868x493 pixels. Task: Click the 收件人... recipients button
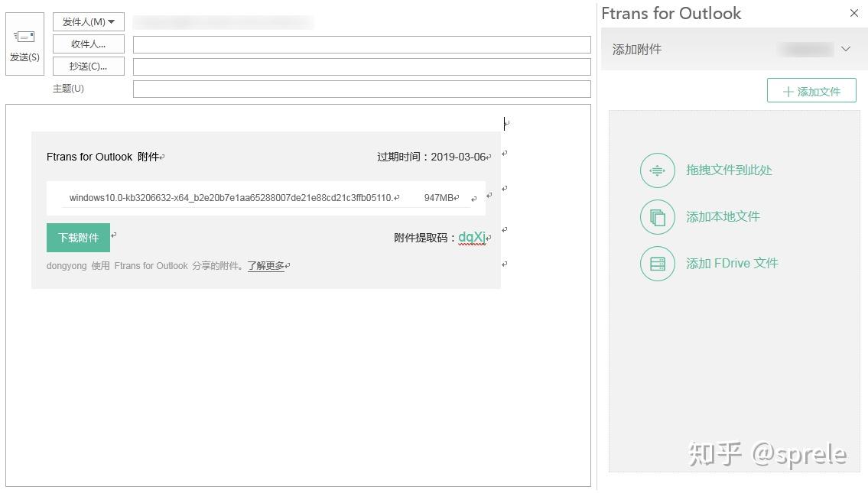(x=89, y=44)
